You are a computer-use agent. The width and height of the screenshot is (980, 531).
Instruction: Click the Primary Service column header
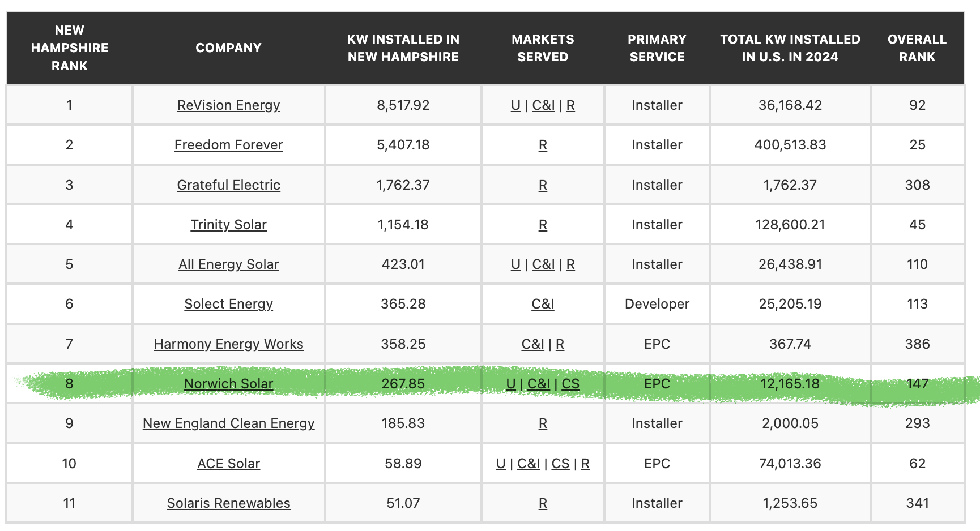point(657,48)
